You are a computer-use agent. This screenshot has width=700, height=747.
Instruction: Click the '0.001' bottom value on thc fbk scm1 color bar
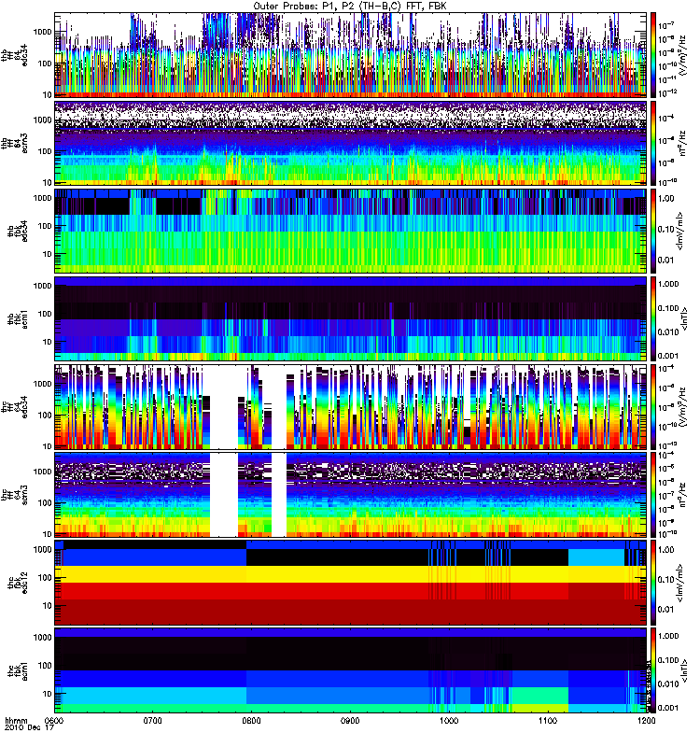[667, 708]
